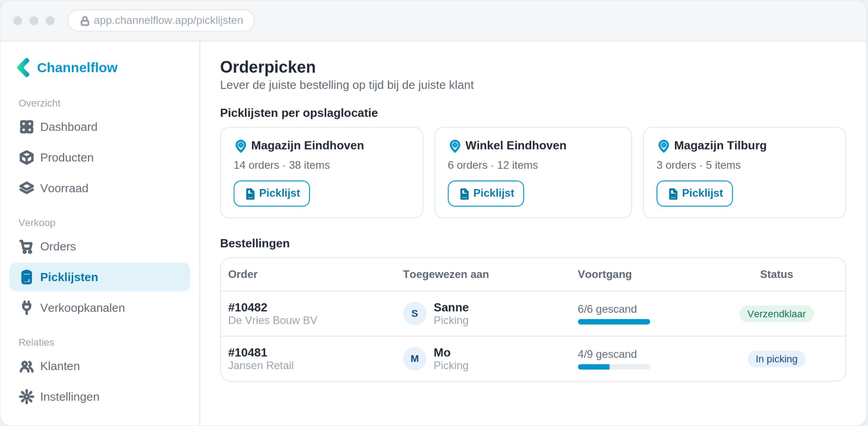868x426 pixels.
Task: Generate Picklijst for Winkel Eindhoven
Action: click(486, 194)
